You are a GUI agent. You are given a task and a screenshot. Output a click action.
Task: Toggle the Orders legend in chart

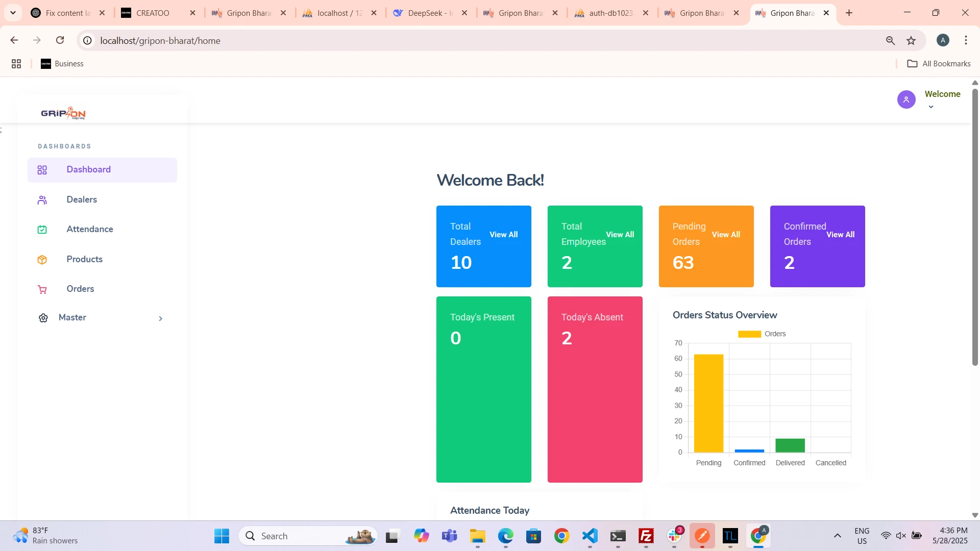coord(749,334)
